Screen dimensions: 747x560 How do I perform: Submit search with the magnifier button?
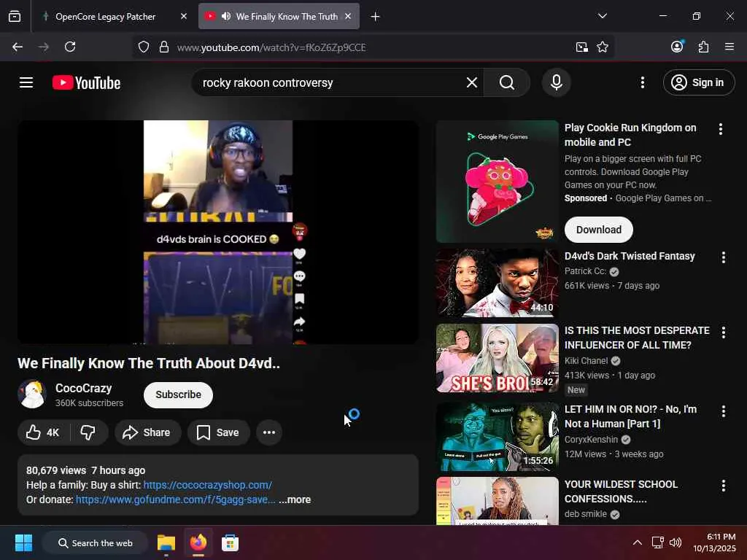(507, 82)
